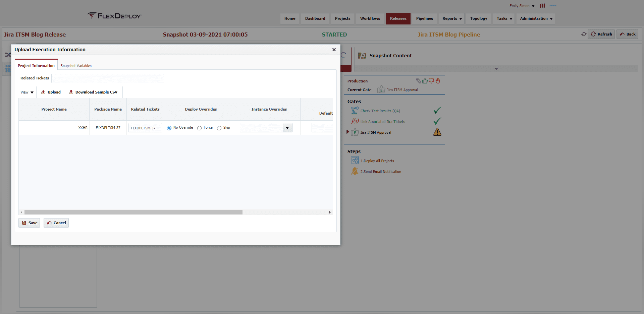Expand the Administration menu
Image resolution: width=644 pixels, height=314 pixels.
tap(536, 19)
